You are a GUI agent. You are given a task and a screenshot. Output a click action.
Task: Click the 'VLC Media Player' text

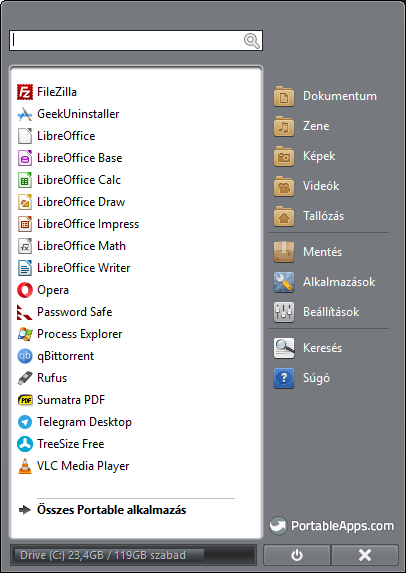click(x=83, y=466)
